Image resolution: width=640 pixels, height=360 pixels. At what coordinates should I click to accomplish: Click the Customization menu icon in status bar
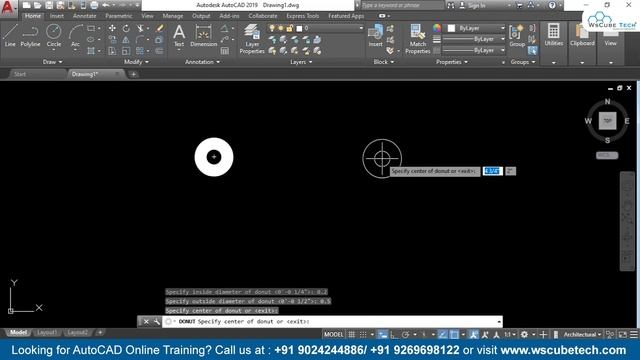tap(633, 335)
